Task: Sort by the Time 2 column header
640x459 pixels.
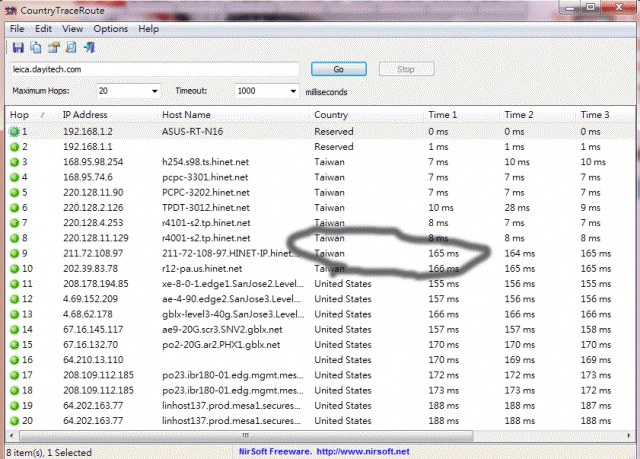Action: (x=538, y=115)
